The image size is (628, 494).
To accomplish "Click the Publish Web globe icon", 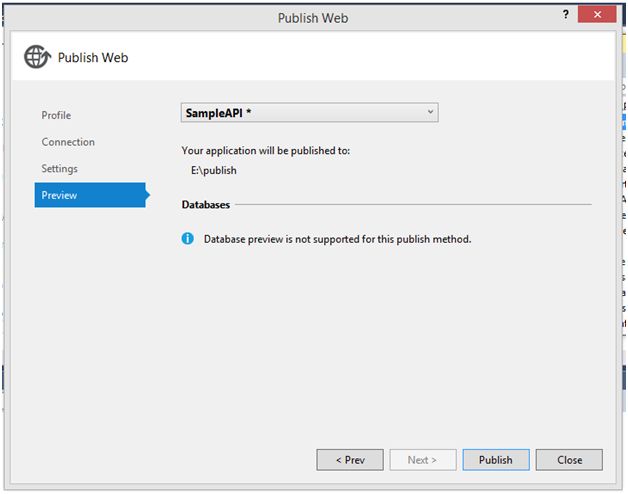I will tap(37, 57).
